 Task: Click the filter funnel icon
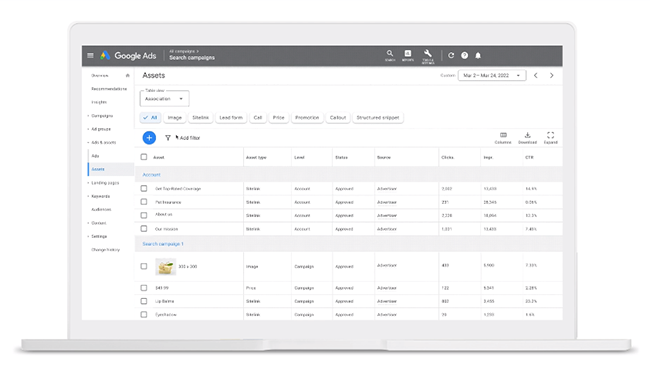point(167,138)
